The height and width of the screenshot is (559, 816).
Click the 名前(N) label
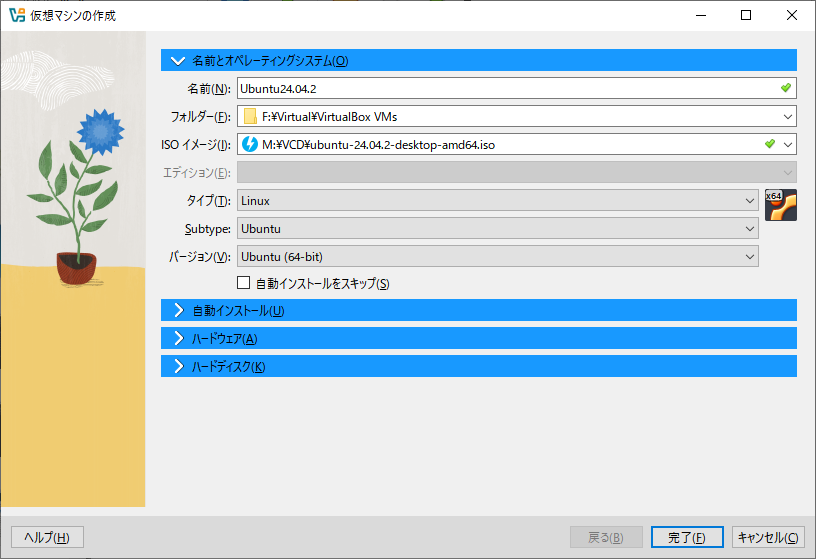point(209,89)
